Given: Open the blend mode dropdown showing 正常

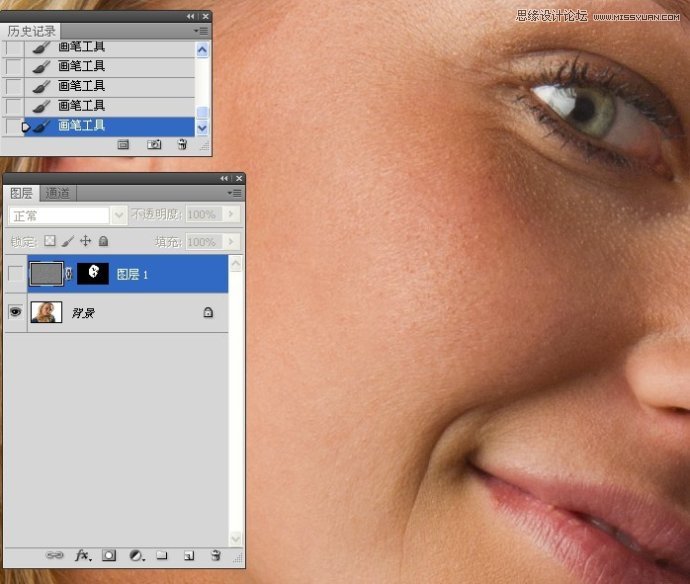Looking at the screenshot, I should point(67,215).
